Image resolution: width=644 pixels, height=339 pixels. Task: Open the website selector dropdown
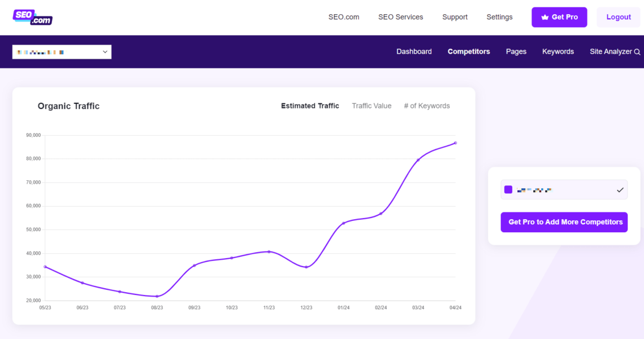click(62, 51)
